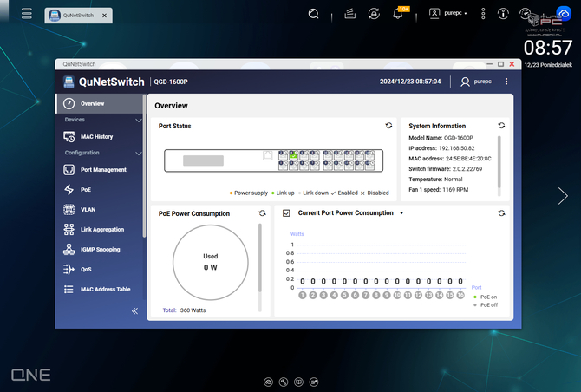Open the QTS main hamburger menu
This screenshot has height=392, width=581.
[26, 14]
